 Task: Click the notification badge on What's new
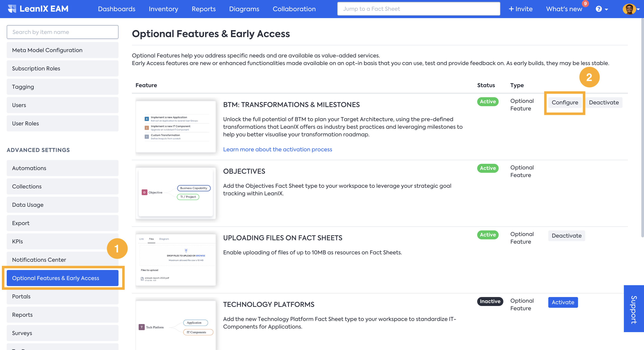pyautogui.click(x=585, y=4)
